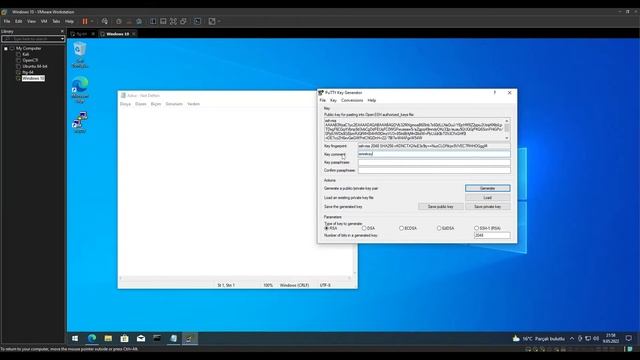Click the stretch guest display toolbar icon
This screenshot has width=640, height=360.
click(x=212, y=21)
